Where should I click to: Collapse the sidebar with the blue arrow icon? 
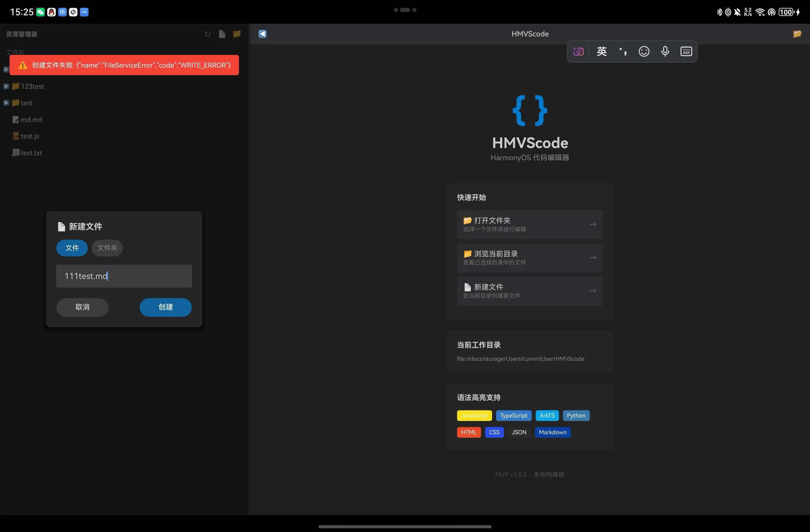pyautogui.click(x=262, y=34)
